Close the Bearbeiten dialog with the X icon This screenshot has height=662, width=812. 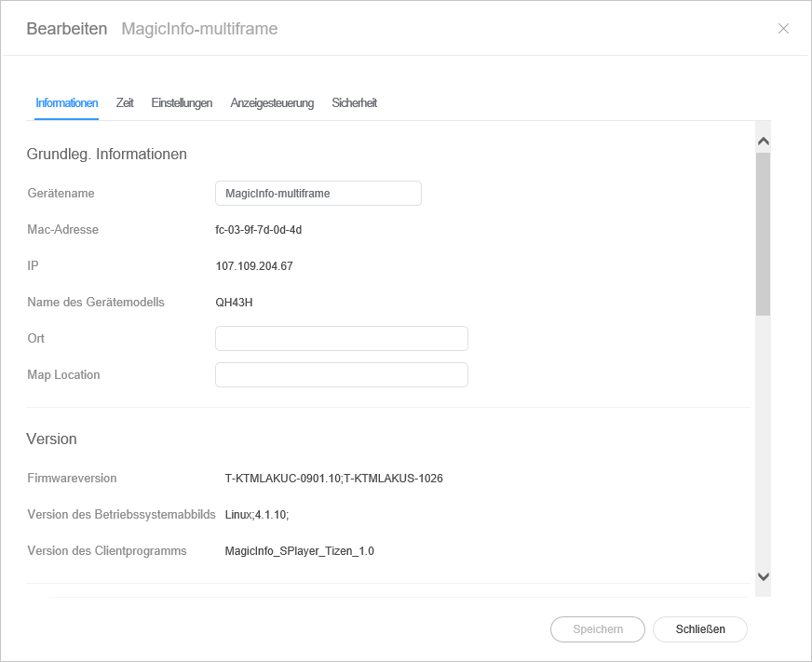[x=783, y=29]
